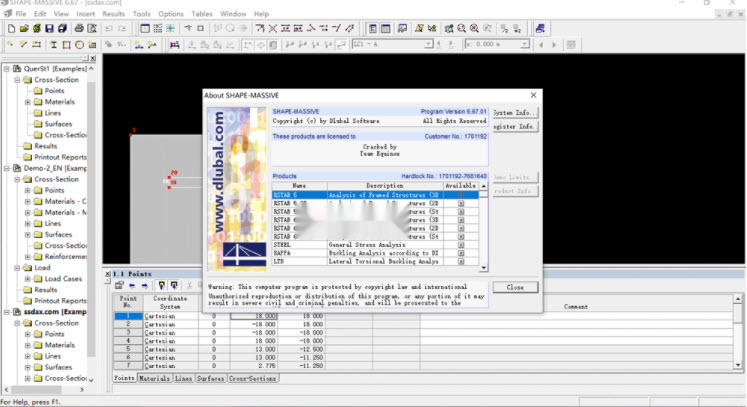
Task: Toggle Available checkbox for STEEL product
Action: 461,245
